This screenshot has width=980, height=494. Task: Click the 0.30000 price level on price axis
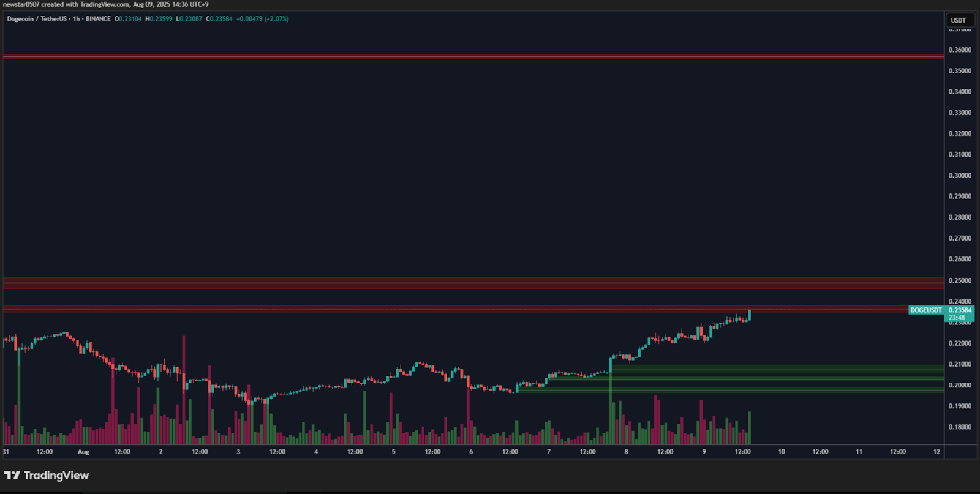click(960, 176)
